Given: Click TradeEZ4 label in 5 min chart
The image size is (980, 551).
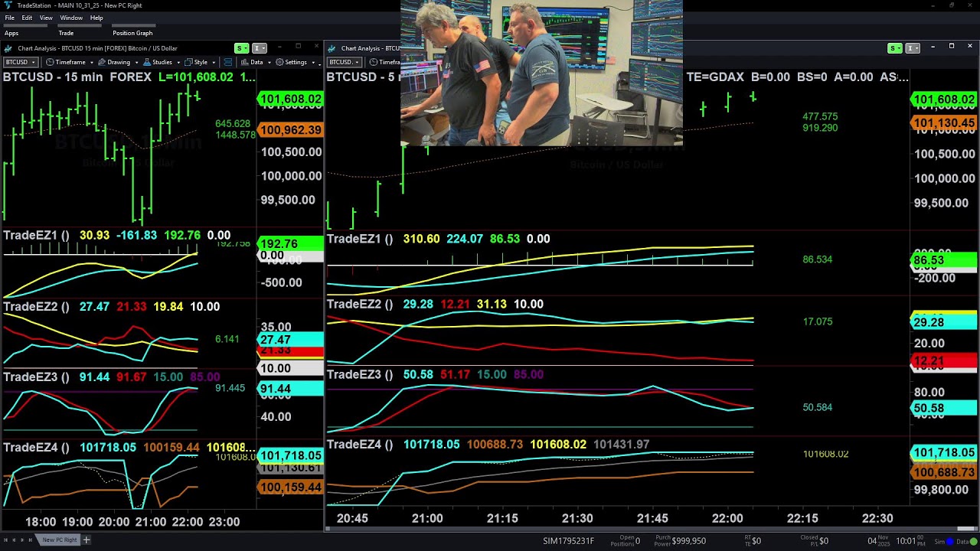Looking at the screenshot, I should pyautogui.click(x=360, y=445).
